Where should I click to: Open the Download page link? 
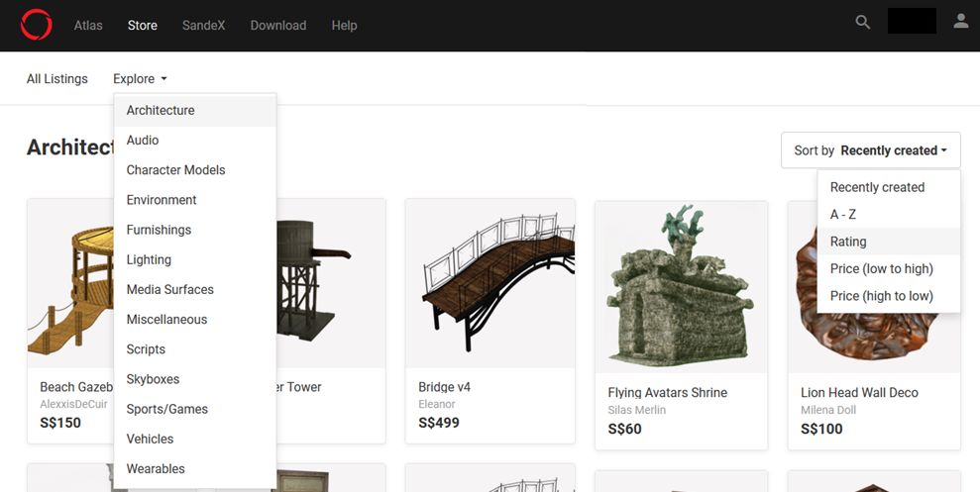click(x=277, y=26)
